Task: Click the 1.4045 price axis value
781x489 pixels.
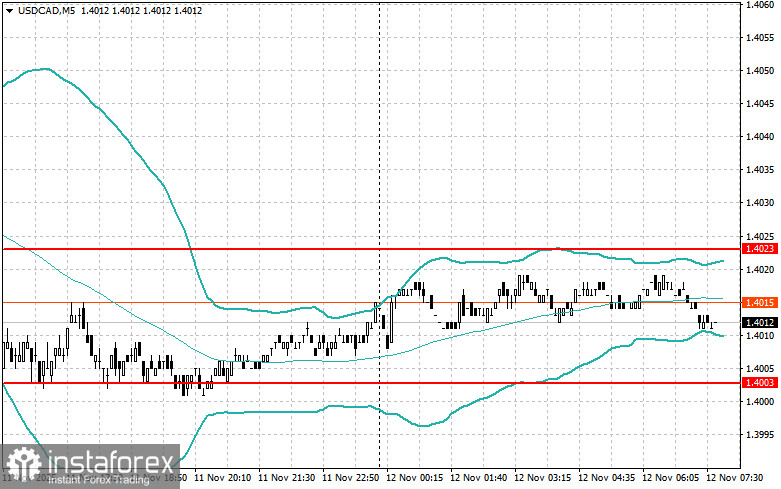Action: click(x=760, y=104)
